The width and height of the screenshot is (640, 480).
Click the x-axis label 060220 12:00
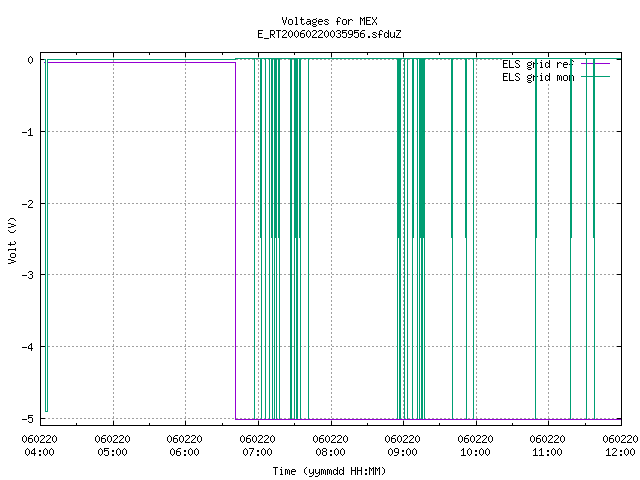coord(620,446)
